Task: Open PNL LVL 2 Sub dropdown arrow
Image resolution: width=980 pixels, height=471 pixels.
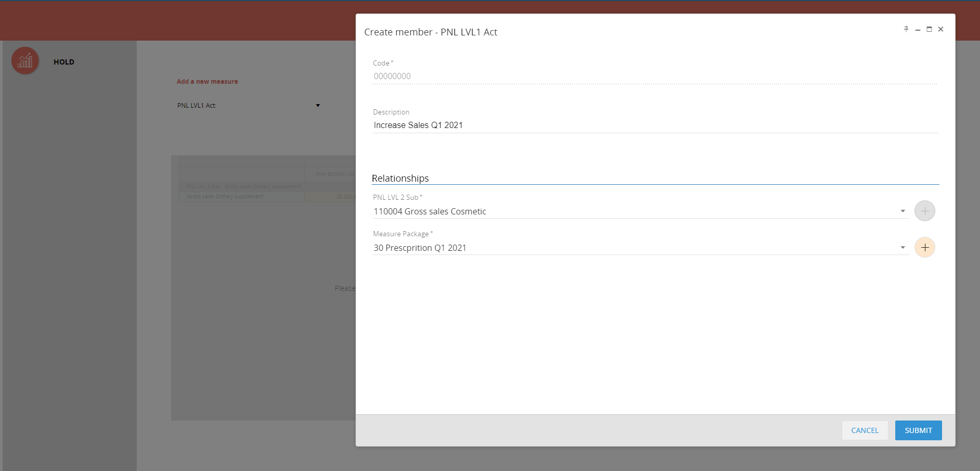Action: pyautogui.click(x=903, y=211)
